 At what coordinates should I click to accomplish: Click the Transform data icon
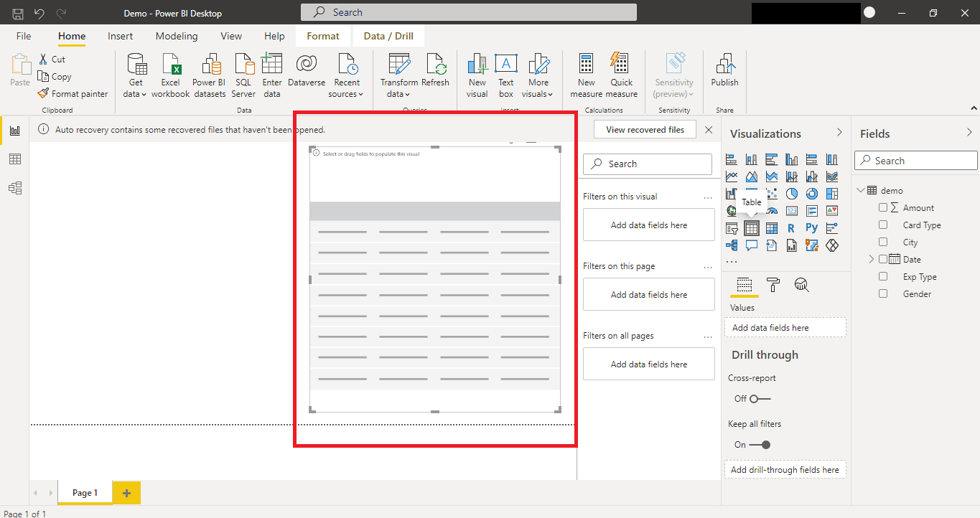(398, 65)
